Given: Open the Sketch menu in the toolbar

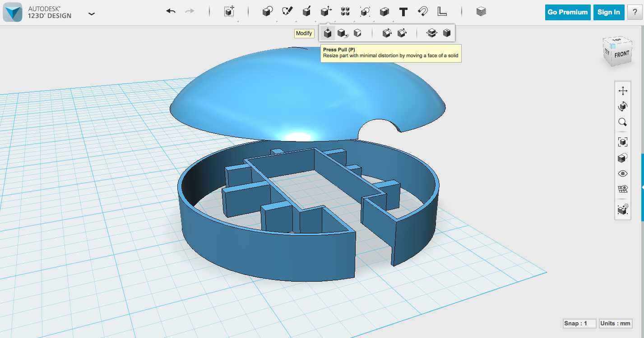Looking at the screenshot, I should click(x=288, y=12).
